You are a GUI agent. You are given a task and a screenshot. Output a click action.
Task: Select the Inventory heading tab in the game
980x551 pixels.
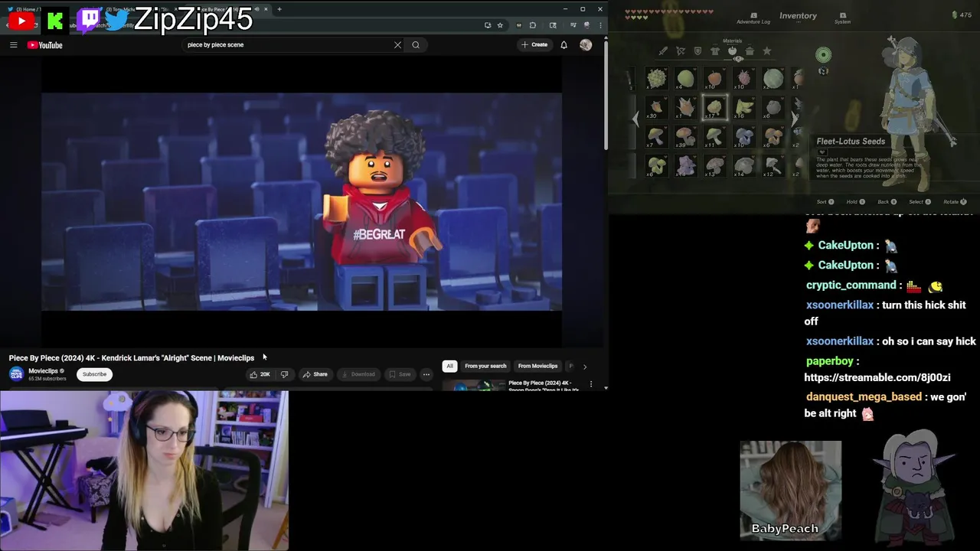pyautogui.click(x=798, y=15)
